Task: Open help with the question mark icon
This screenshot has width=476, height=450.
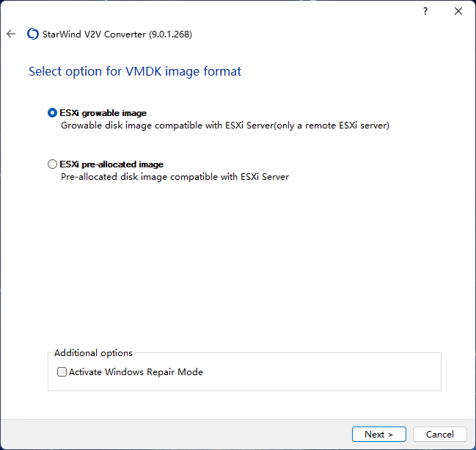Action: (x=425, y=11)
